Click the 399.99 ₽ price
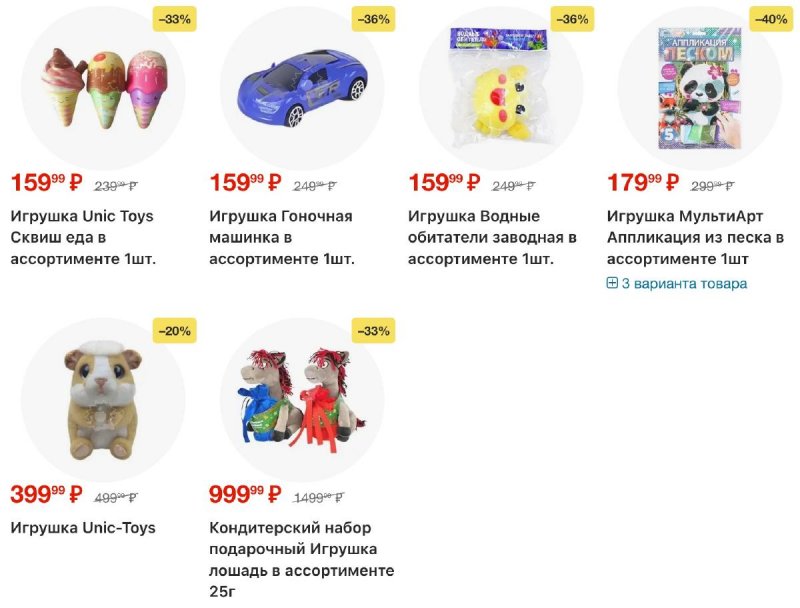800x608 pixels. [46, 494]
